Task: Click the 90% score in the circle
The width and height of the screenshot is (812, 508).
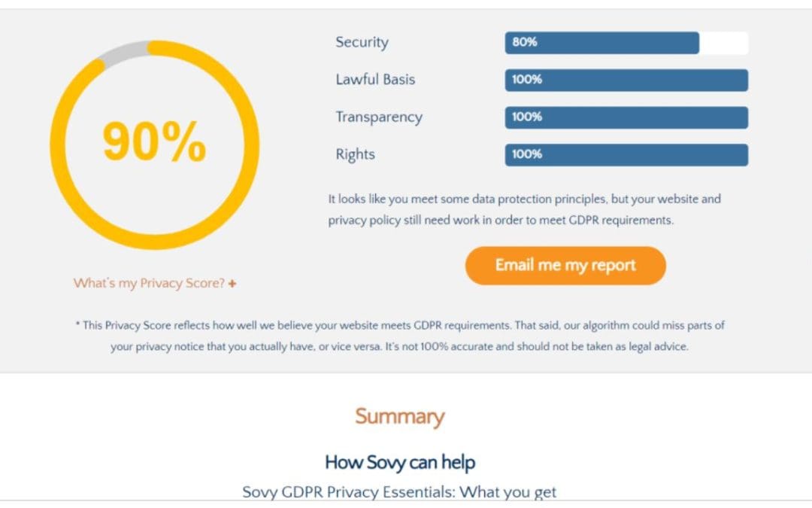Action: tap(154, 141)
